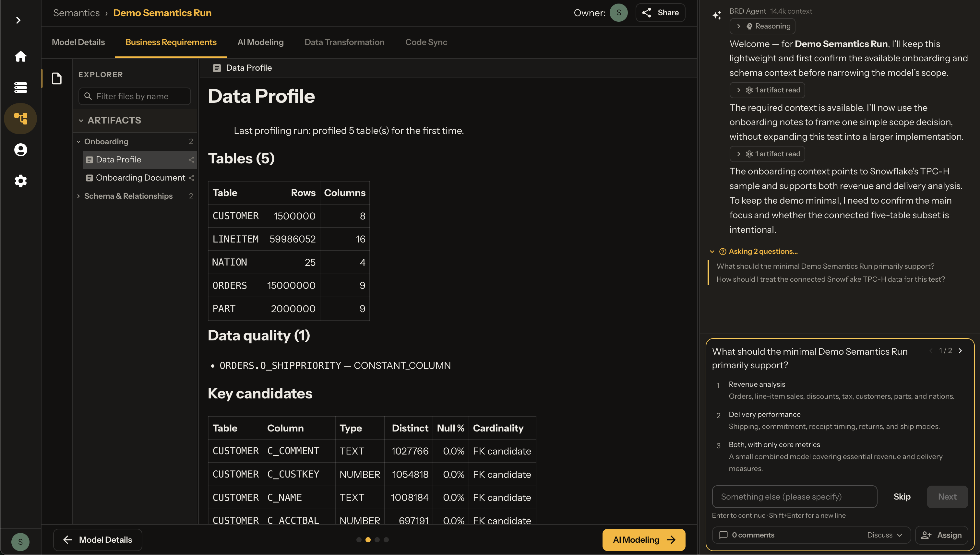
Task: Open the Semantics hierarchy sidebar icon
Action: tap(20, 119)
